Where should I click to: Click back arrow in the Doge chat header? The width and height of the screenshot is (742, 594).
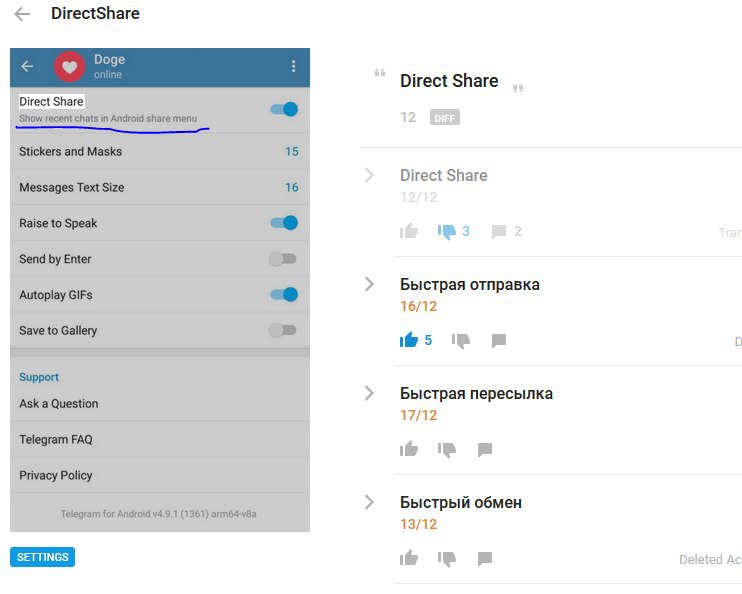click(27, 66)
